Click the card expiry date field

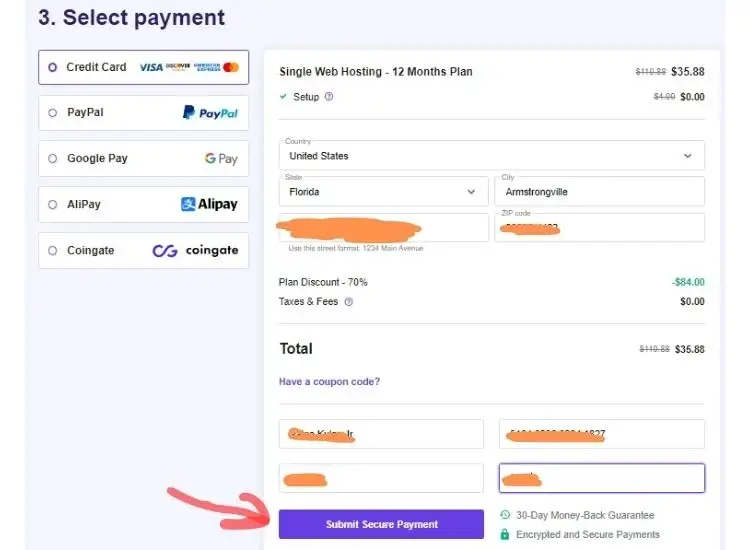[381, 478]
